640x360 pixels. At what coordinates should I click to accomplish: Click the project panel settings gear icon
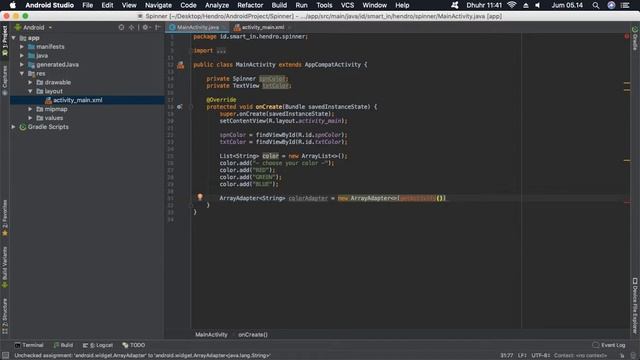point(145,27)
